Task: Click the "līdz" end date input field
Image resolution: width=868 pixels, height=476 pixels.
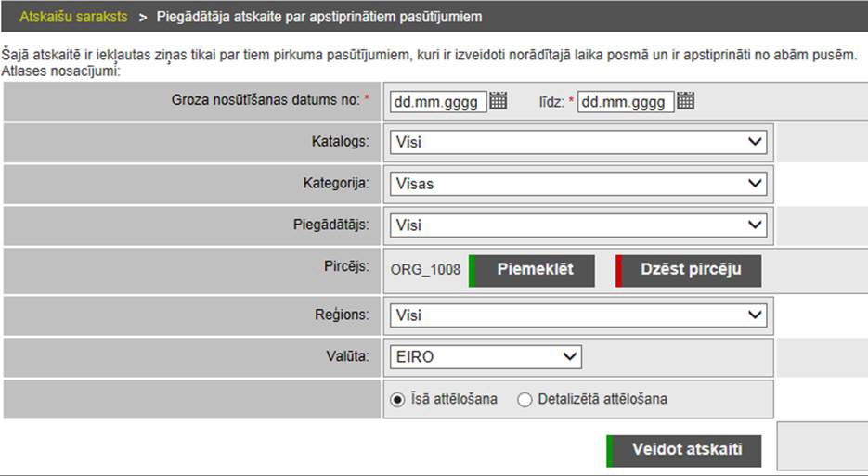Action: coord(626,102)
